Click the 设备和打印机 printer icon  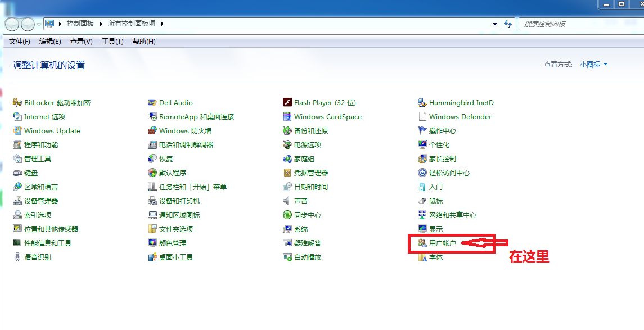point(152,201)
